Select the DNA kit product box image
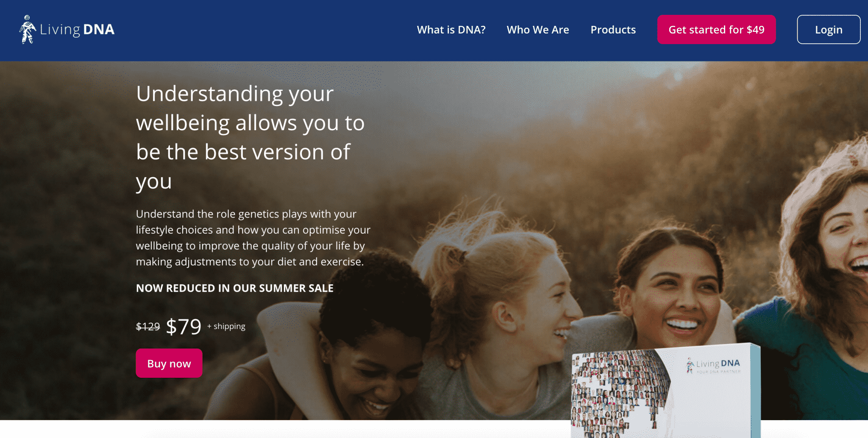The height and width of the screenshot is (438, 868). (665, 391)
